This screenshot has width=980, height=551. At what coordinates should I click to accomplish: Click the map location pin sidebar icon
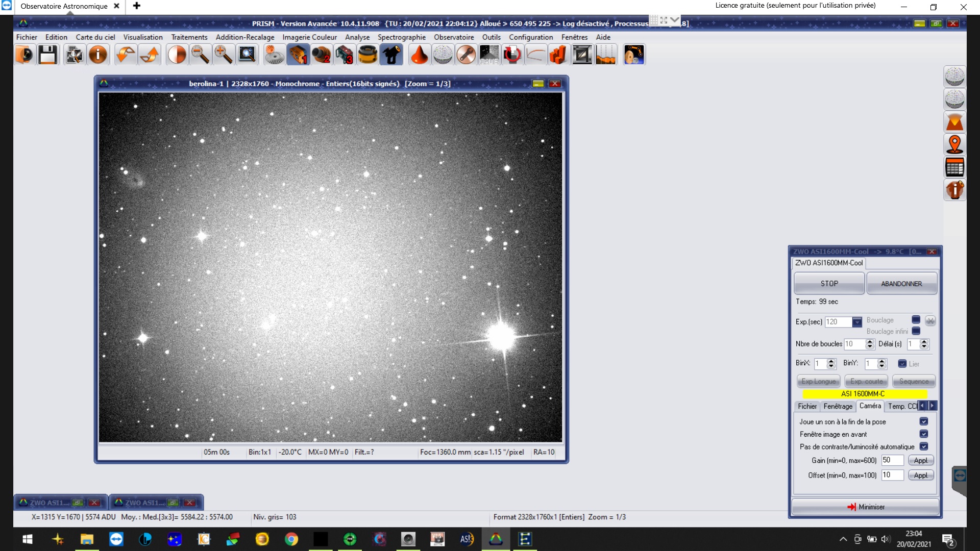(x=954, y=144)
